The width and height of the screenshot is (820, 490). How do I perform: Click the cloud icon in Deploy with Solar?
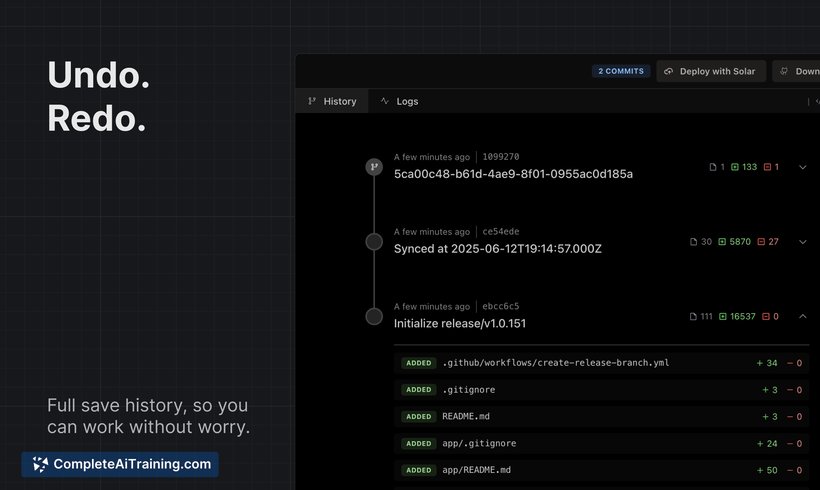pos(668,71)
